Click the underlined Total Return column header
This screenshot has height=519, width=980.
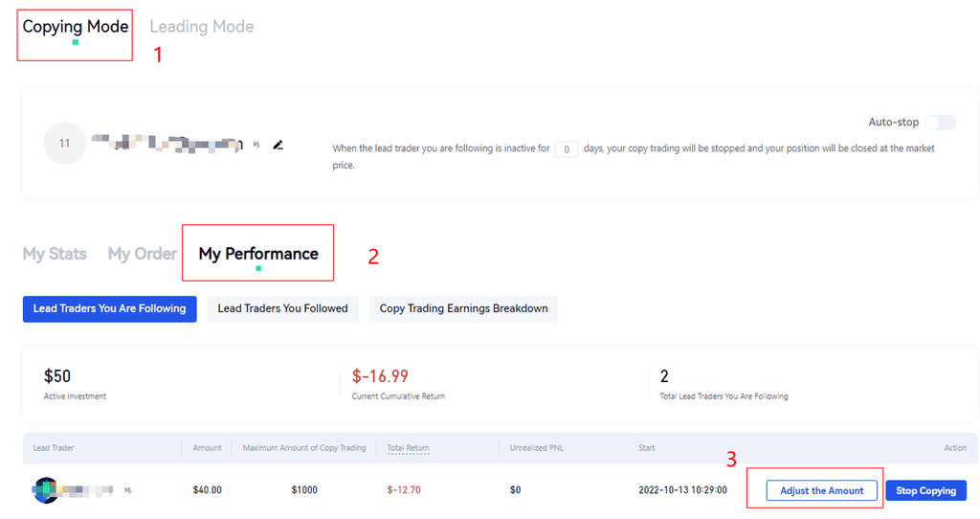(x=408, y=448)
